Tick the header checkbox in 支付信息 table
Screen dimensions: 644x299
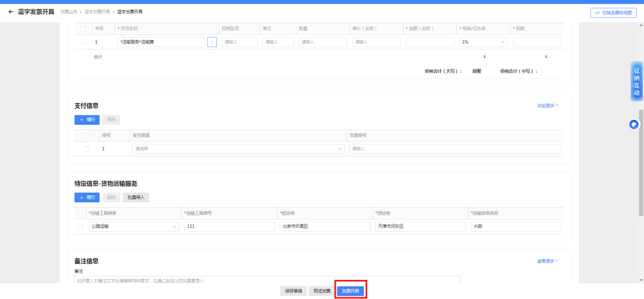[86, 135]
